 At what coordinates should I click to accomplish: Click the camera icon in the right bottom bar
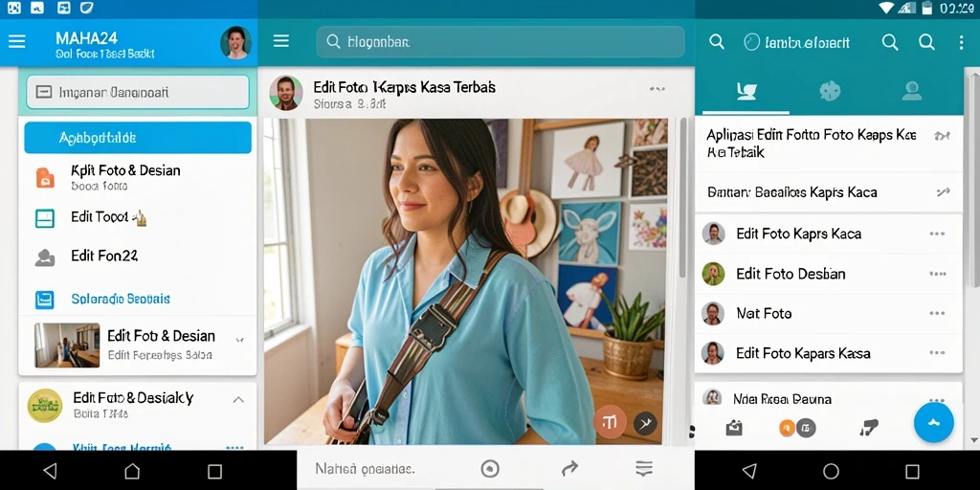point(734,428)
